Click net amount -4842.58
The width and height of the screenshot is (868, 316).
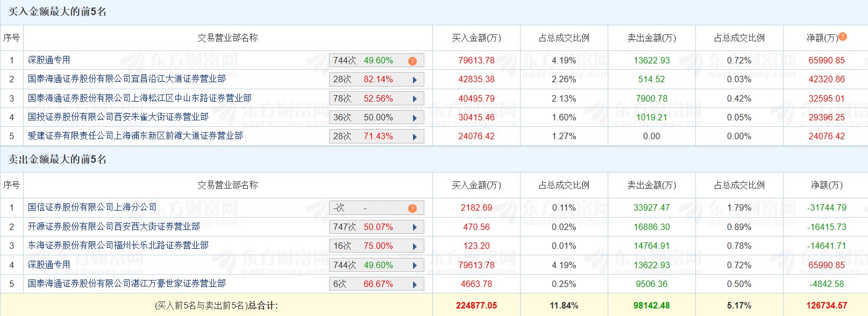(x=827, y=284)
